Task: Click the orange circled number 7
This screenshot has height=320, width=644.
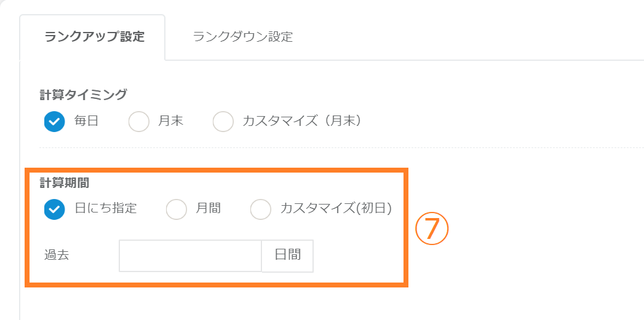Action: point(432,229)
